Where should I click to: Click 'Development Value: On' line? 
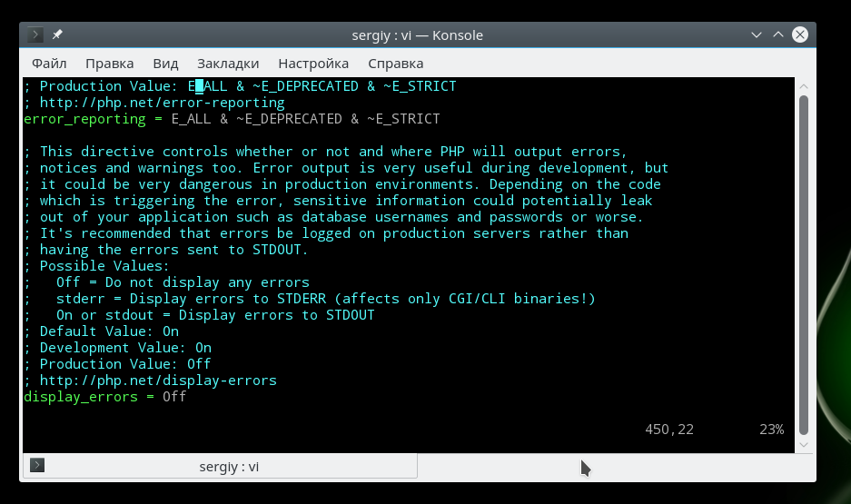coord(117,348)
